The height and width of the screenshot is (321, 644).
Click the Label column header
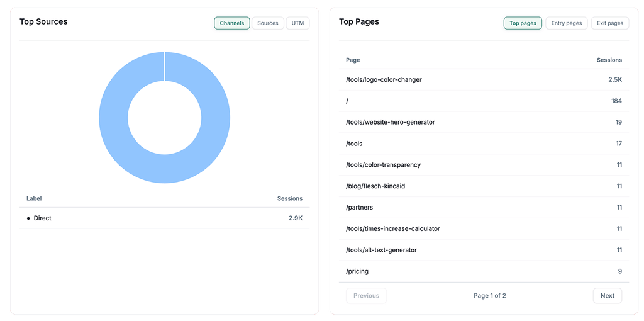(x=34, y=198)
